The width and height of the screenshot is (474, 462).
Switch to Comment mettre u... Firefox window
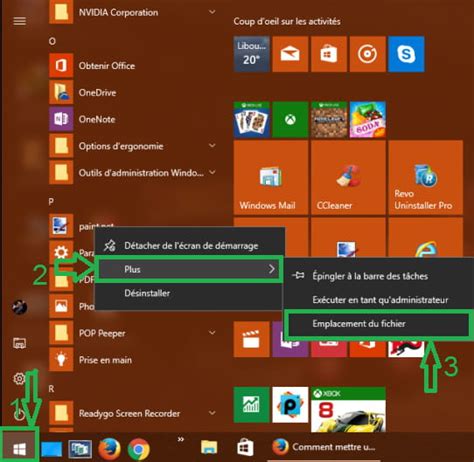(x=323, y=447)
